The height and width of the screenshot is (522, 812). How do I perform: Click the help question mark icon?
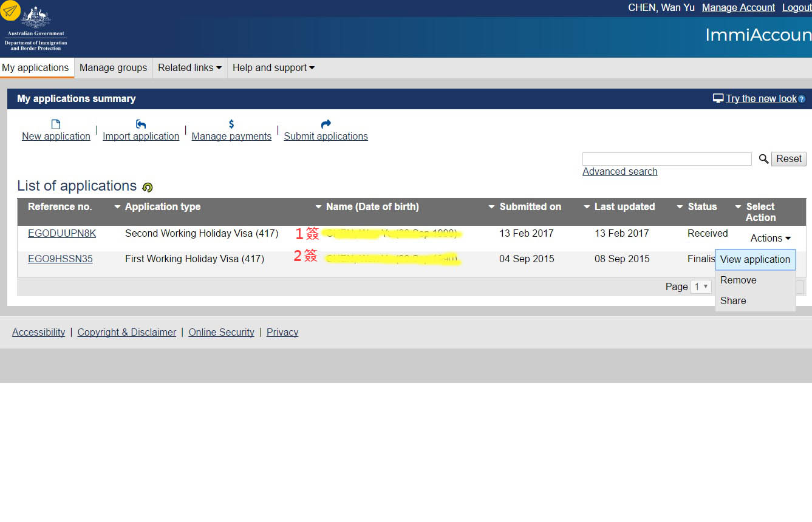pyautogui.click(x=802, y=99)
